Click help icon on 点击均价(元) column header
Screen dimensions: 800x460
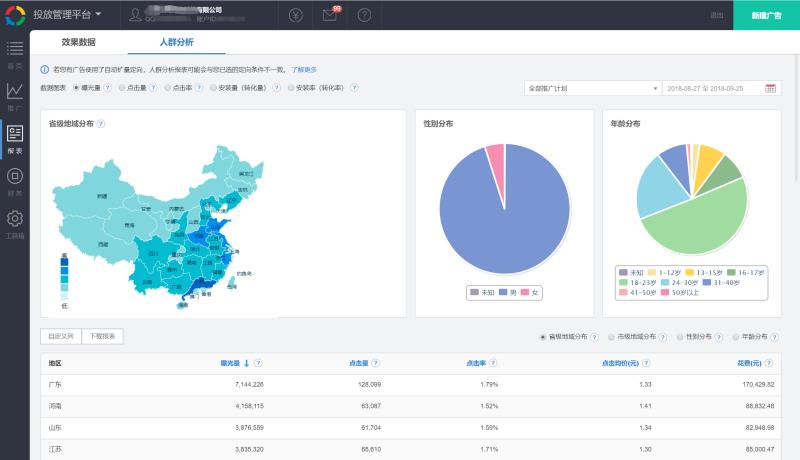646,363
